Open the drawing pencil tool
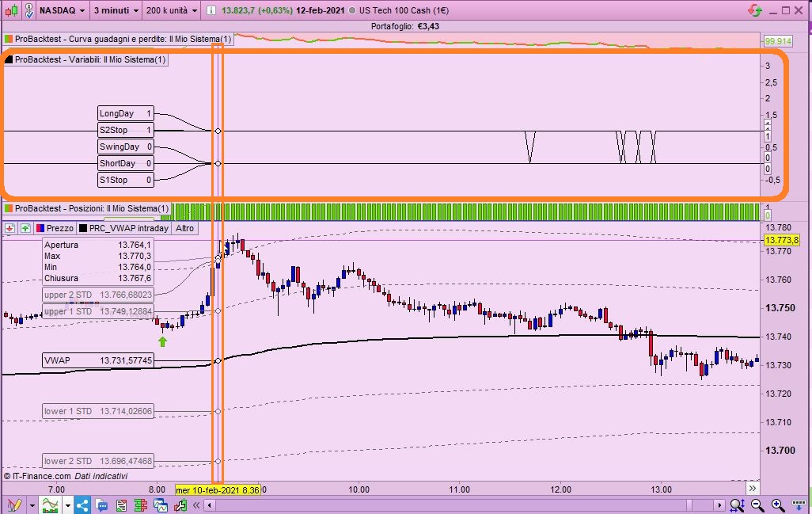 (x=14, y=504)
